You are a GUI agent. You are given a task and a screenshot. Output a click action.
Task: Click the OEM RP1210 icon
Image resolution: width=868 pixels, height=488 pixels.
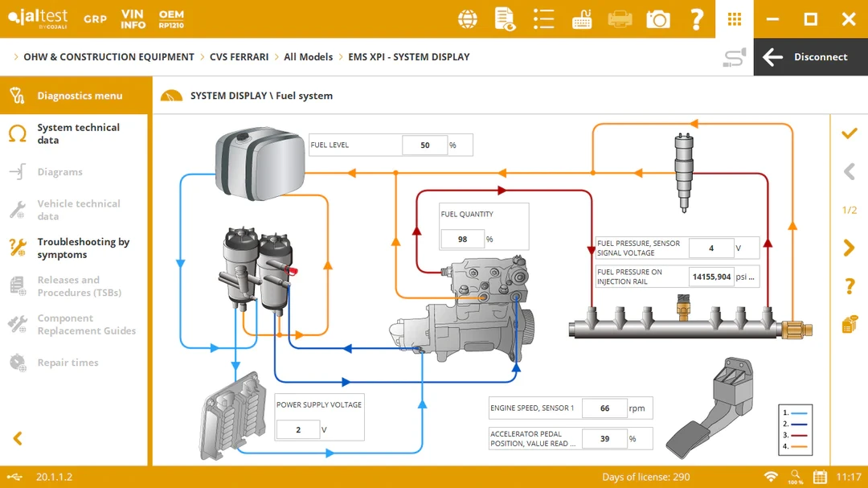coord(171,19)
